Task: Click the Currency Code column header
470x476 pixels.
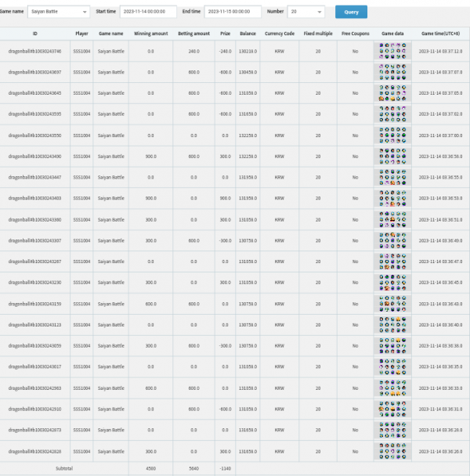Action: point(280,34)
